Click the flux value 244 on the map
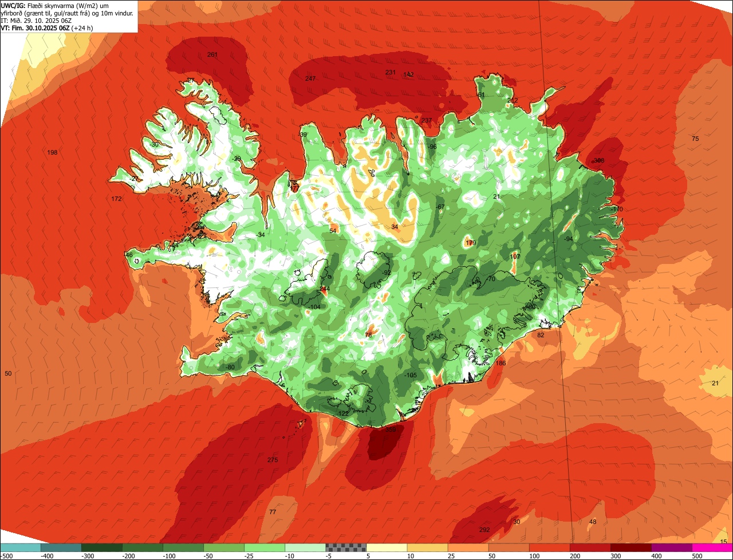This screenshot has height=560, width=733. [325, 289]
